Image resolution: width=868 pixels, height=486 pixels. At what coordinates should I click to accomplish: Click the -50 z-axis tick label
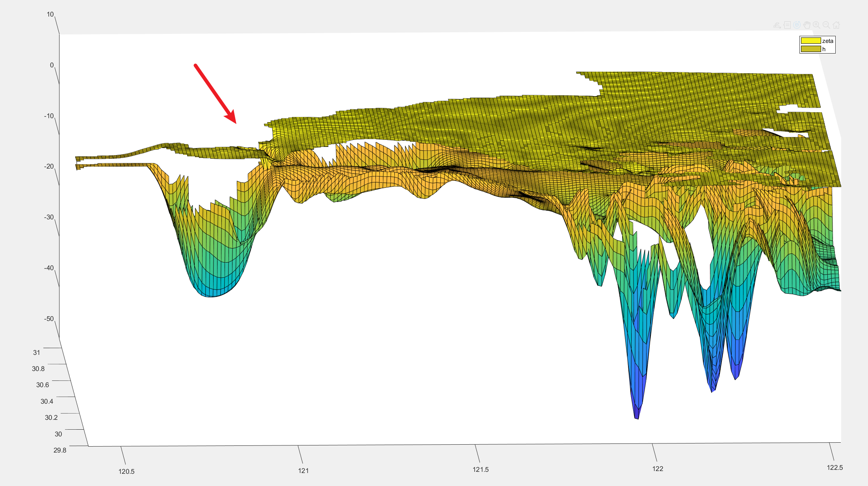[x=49, y=319]
